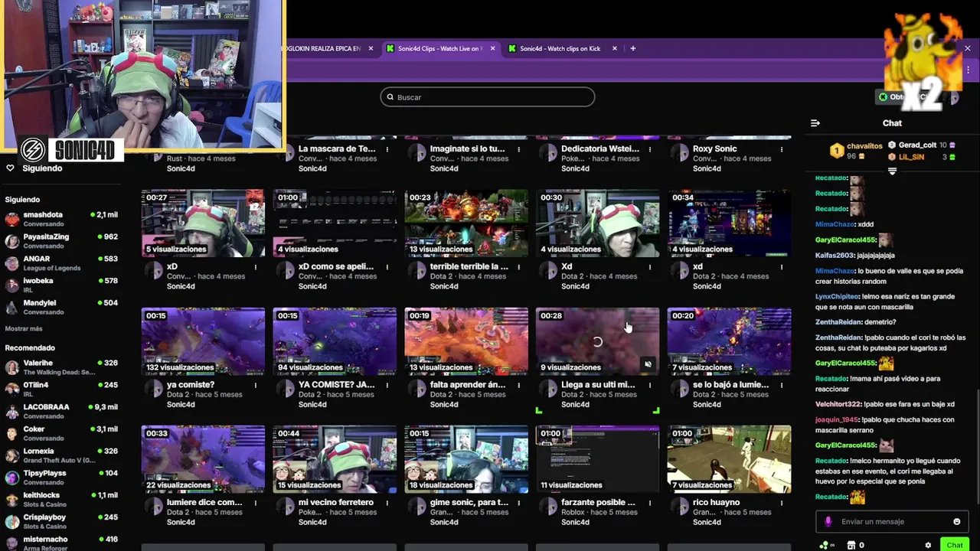Open options menu for clip 'mi vecino ferretero'
The height and width of the screenshot is (551, 980).
387,503
